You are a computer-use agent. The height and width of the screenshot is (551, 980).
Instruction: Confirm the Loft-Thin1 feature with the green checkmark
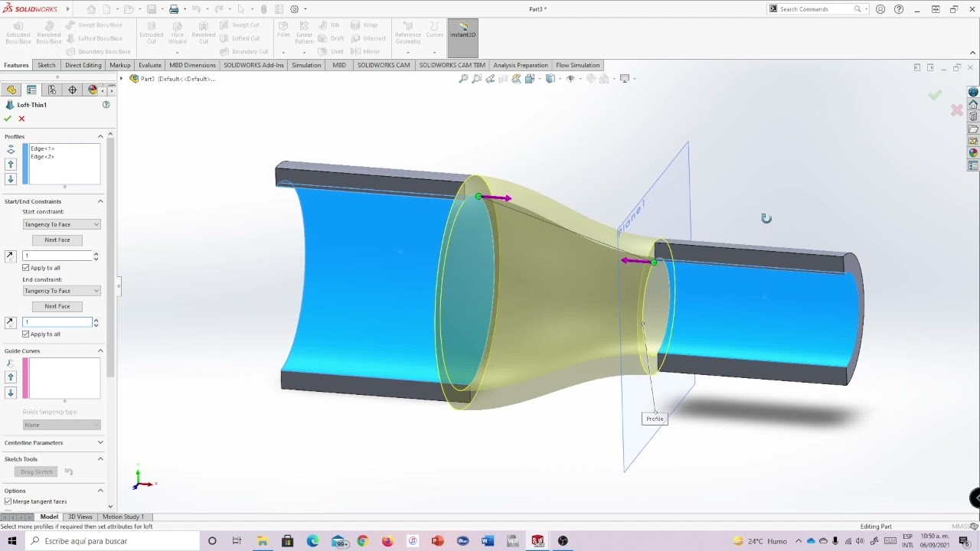[x=8, y=119]
